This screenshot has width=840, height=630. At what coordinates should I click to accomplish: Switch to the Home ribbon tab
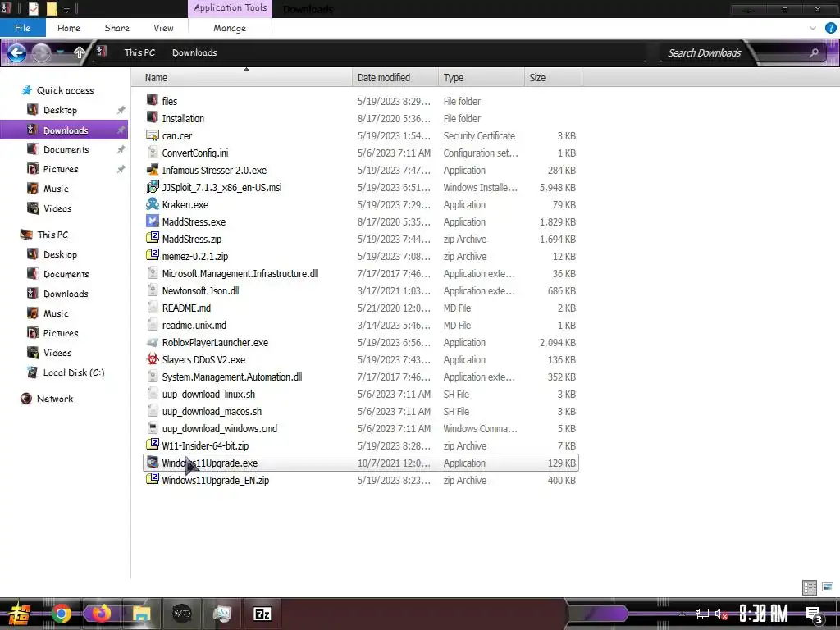[69, 28]
